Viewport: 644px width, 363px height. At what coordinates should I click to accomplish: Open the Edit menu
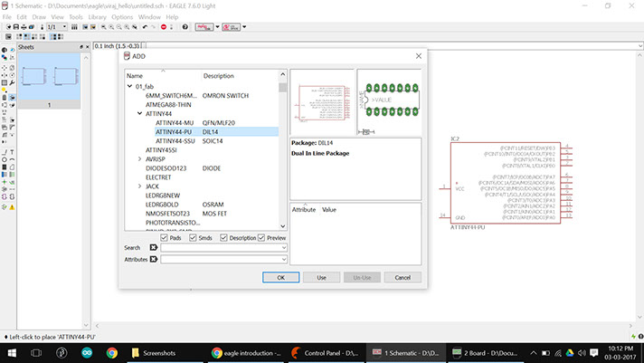click(x=22, y=17)
